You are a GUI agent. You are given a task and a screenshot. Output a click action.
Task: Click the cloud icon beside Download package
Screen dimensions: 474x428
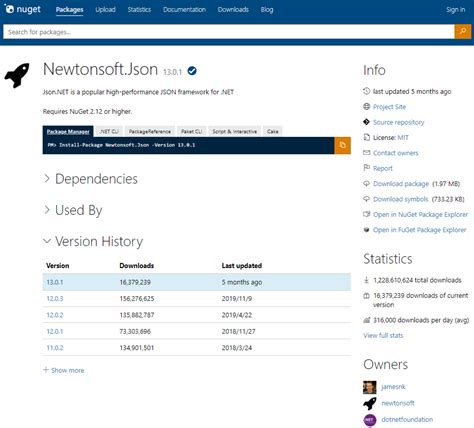coord(366,183)
